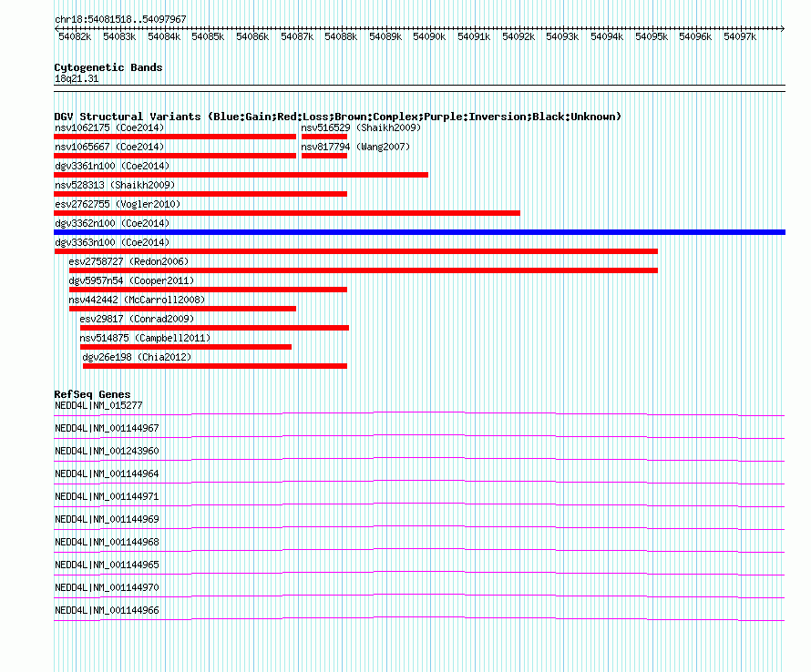This screenshot has width=811, height=672.
Task: Click the ruler's left end arrow
Action: tap(56, 28)
